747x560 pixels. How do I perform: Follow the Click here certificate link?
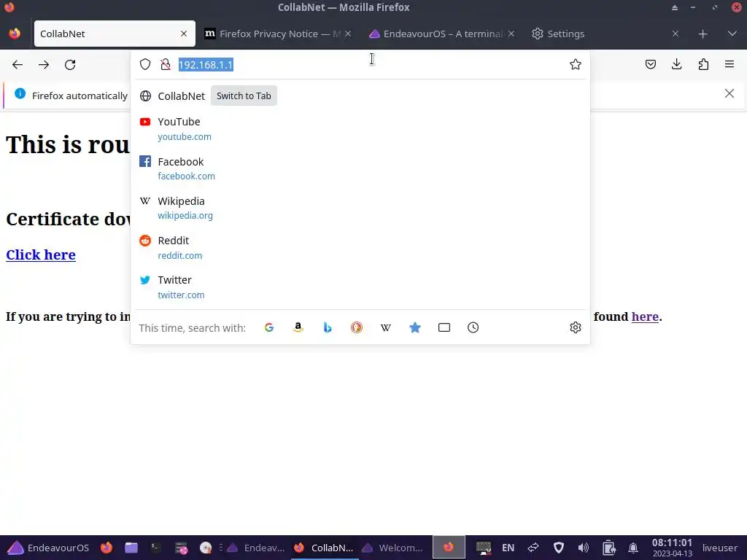coord(41,254)
